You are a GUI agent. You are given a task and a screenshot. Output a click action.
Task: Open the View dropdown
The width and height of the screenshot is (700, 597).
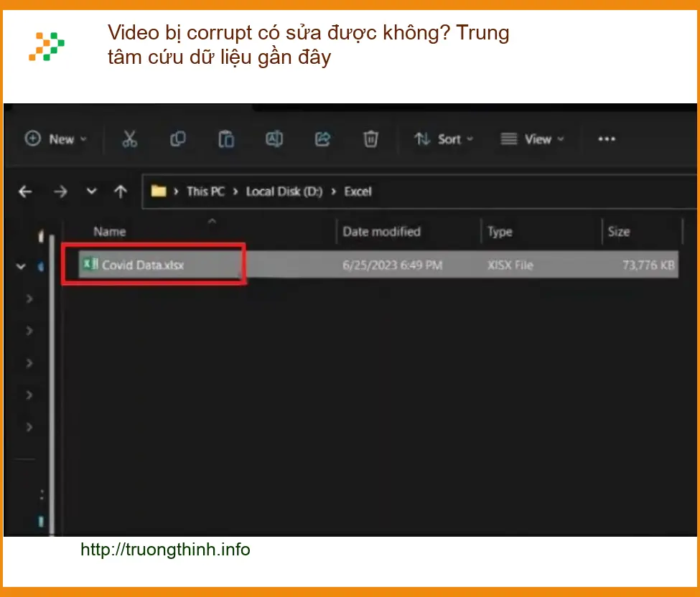532,139
